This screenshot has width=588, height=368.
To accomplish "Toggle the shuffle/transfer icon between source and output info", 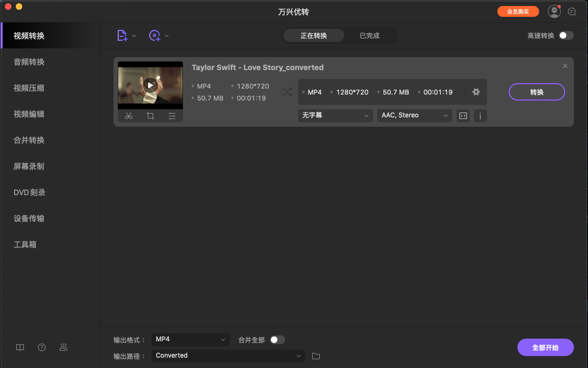I will (x=287, y=92).
